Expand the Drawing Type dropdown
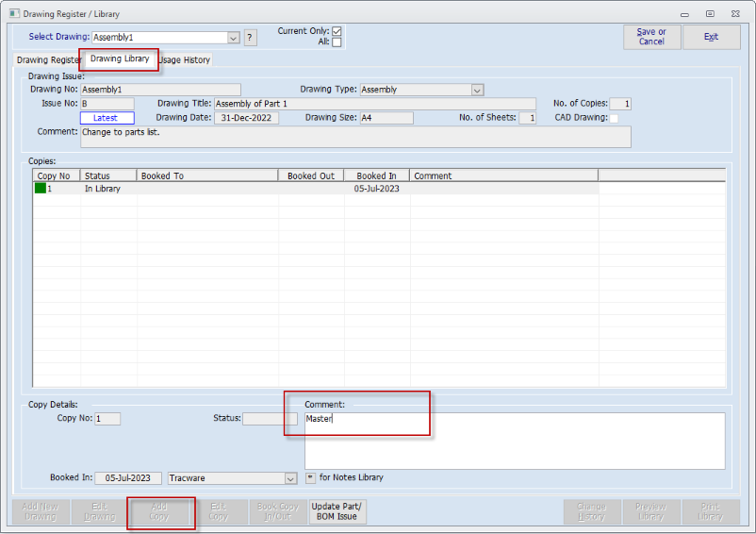The width and height of the screenshot is (756, 534). point(477,91)
